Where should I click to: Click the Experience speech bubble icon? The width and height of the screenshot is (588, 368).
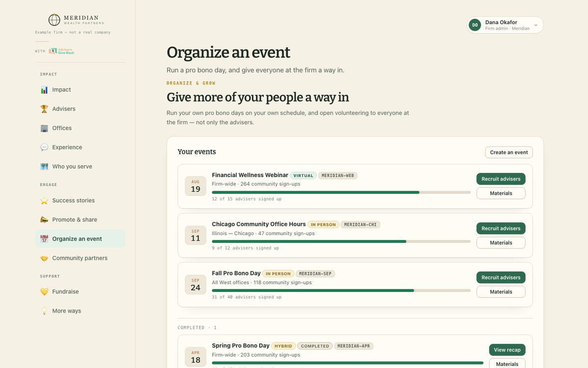44,147
